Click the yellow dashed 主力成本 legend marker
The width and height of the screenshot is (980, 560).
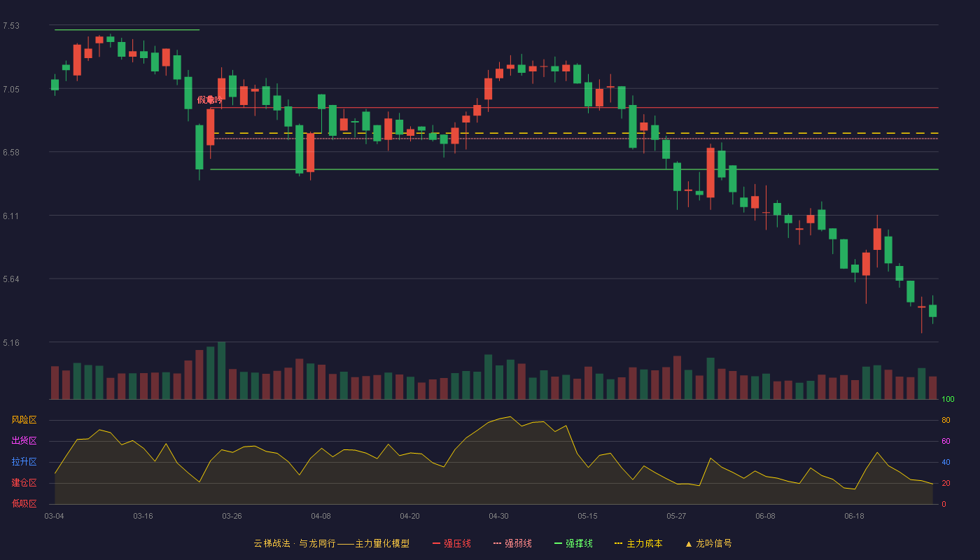(618, 544)
